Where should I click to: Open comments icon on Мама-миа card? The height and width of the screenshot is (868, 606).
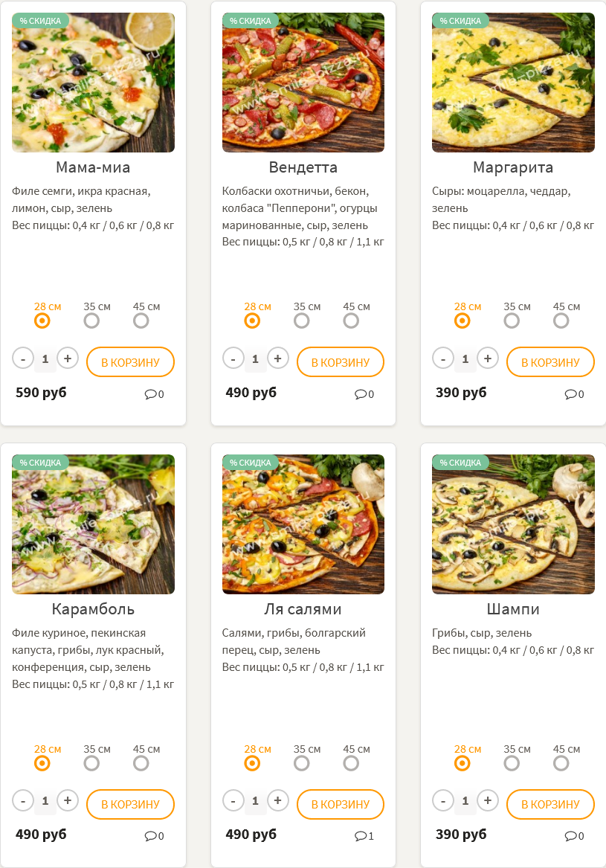coord(150,394)
